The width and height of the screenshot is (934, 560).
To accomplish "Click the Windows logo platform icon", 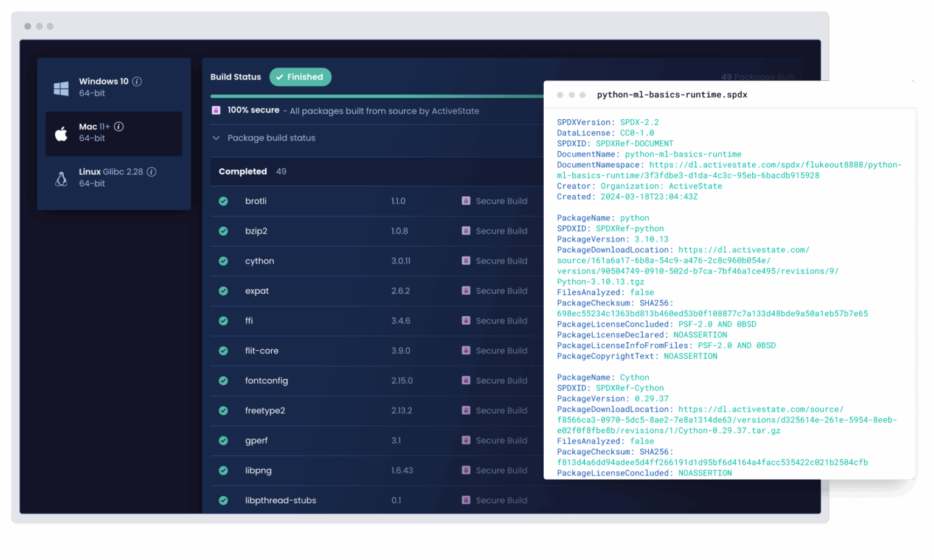I will (61, 87).
